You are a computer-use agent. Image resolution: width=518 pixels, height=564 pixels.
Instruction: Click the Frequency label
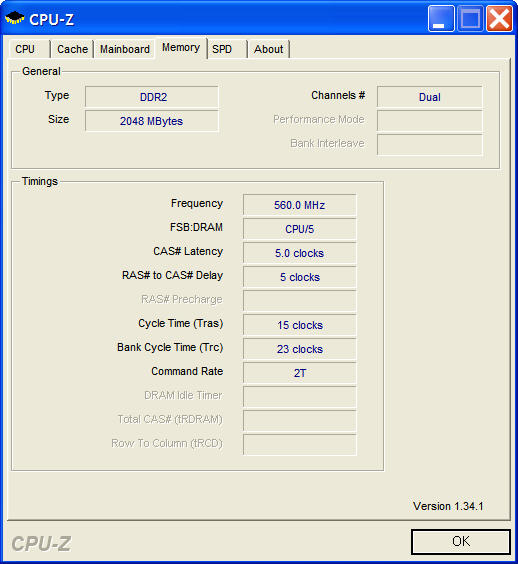197,204
